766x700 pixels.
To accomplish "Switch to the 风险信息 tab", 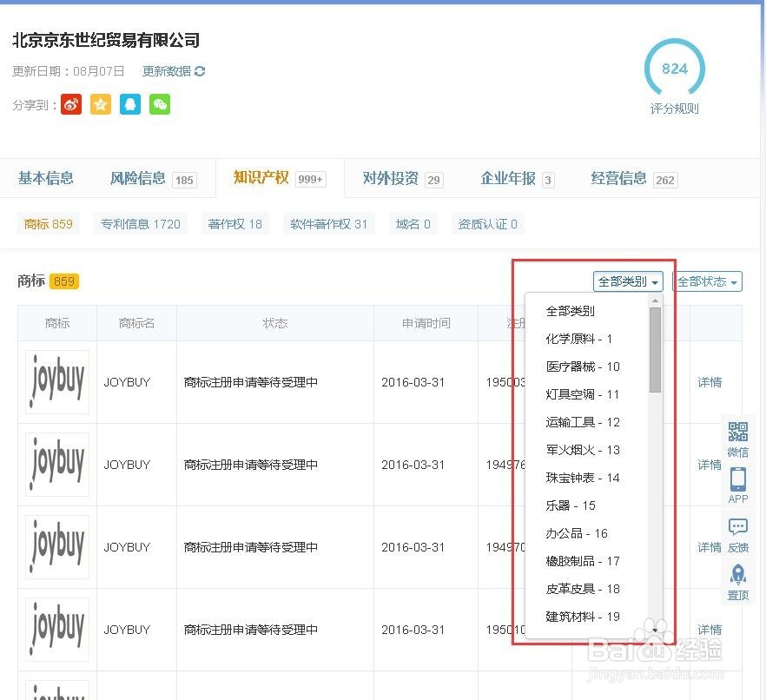I will point(153,179).
